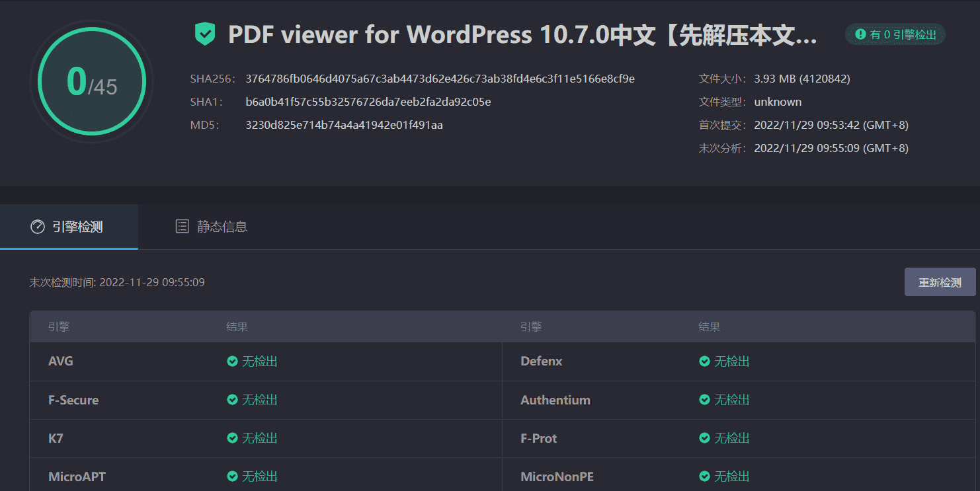This screenshot has height=491, width=980.
Task: Click the MicroAPT engine name
Action: 77,476
